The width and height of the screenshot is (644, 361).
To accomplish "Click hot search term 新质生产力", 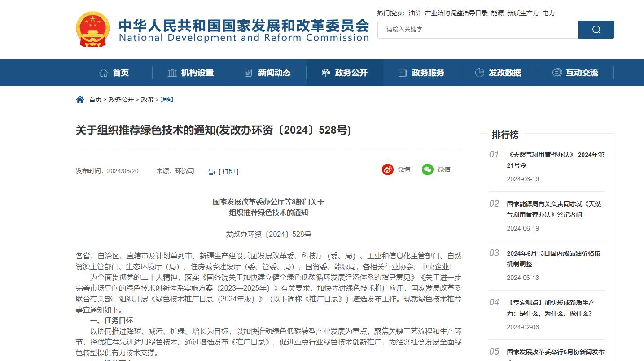I will [523, 13].
